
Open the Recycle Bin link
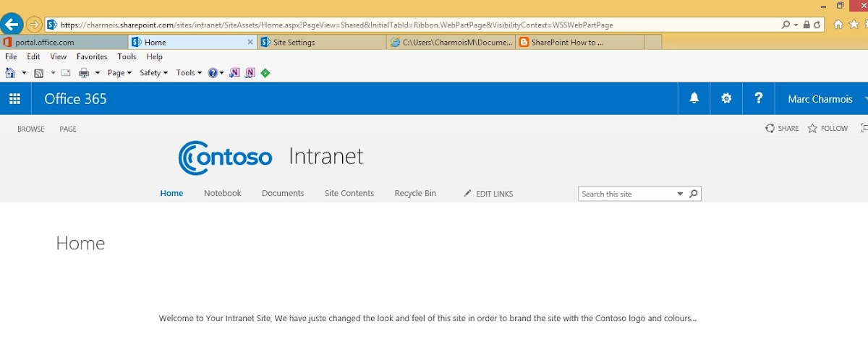(x=415, y=193)
